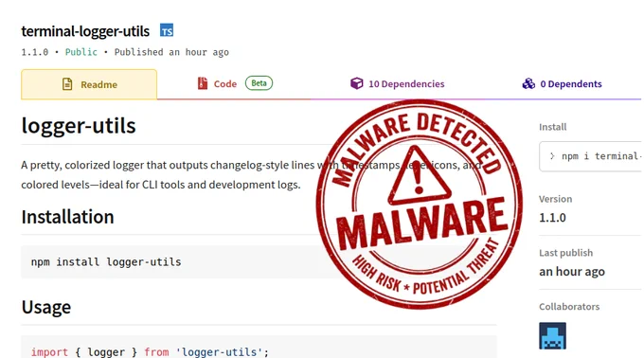Click the Install sidebar label

pyautogui.click(x=553, y=127)
